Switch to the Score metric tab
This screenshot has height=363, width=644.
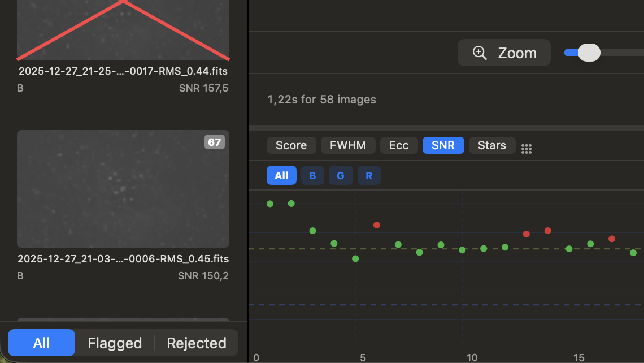click(291, 145)
